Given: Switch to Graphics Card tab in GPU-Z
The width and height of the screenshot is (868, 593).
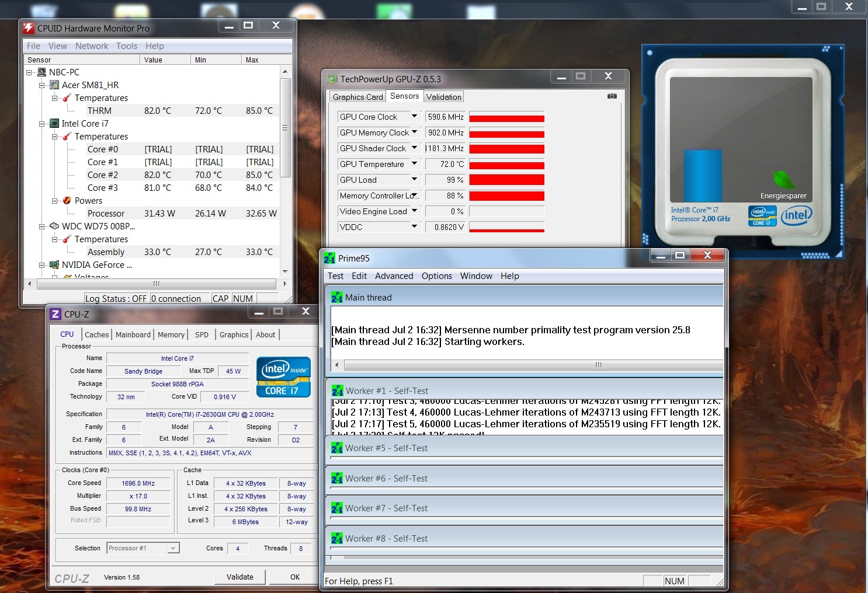Looking at the screenshot, I should [357, 97].
